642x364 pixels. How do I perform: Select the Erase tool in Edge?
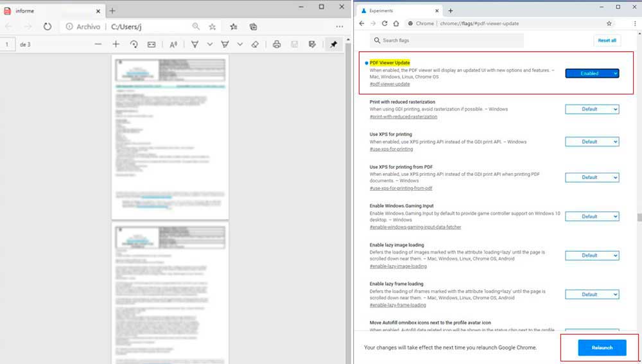[x=255, y=44]
